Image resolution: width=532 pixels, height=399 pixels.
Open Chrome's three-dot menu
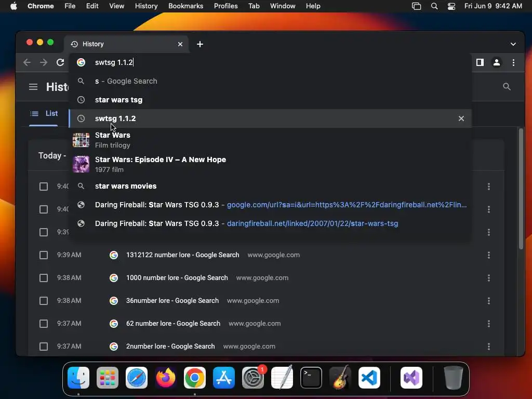pos(513,62)
